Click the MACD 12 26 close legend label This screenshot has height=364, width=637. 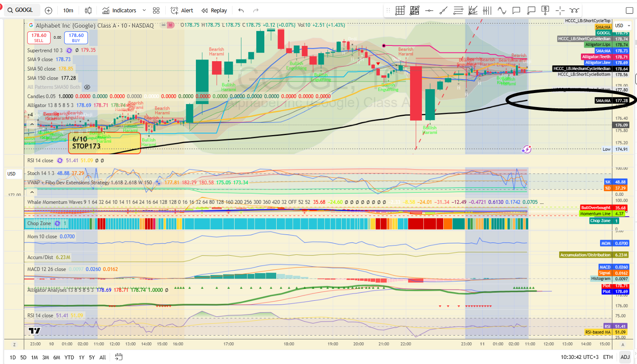click(x=46, y=269)
